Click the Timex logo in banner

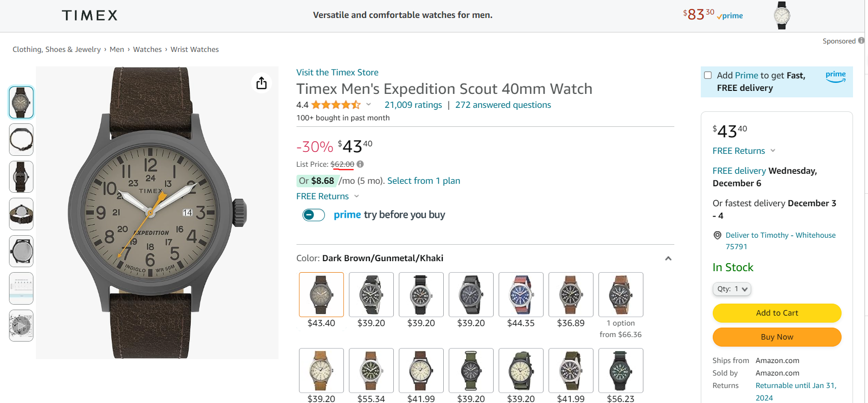click(x=90, y=15)
